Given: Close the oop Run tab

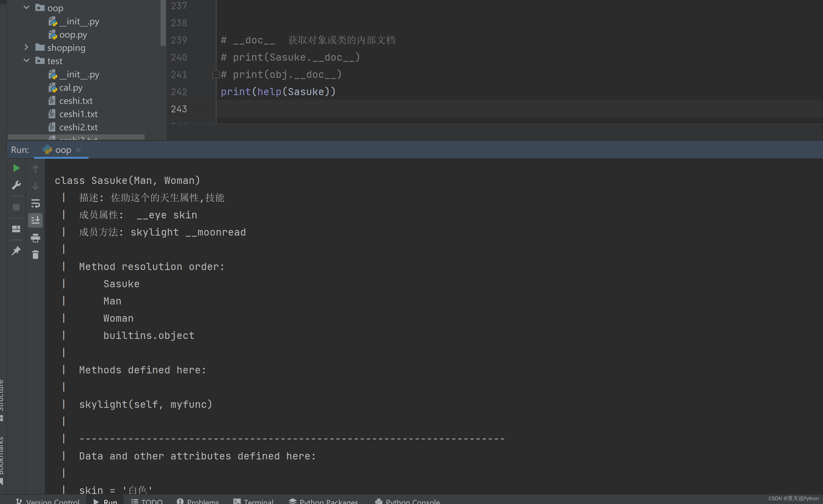Looking at the screenshot, I should (x=78, y=150).
